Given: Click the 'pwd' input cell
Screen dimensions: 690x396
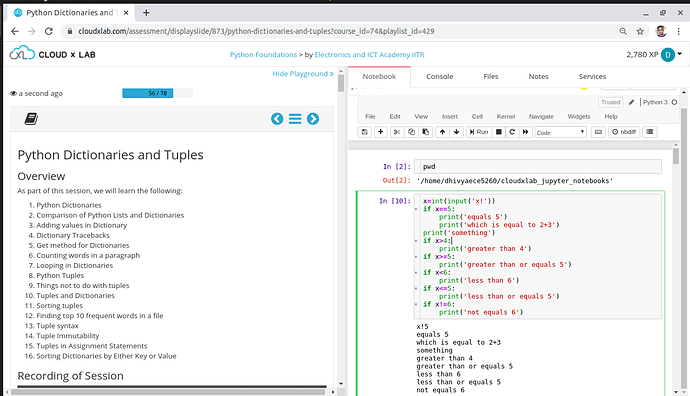Looking at the screenshot, I should (537, 166).
